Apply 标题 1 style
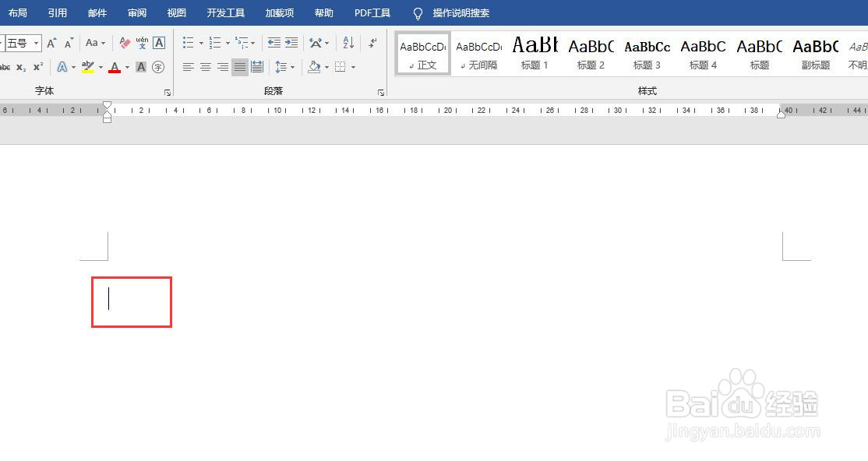 535,54
